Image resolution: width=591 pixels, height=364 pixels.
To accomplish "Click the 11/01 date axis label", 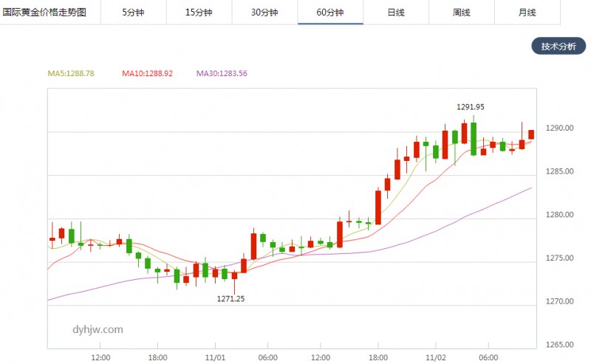I will click(215, 357).
